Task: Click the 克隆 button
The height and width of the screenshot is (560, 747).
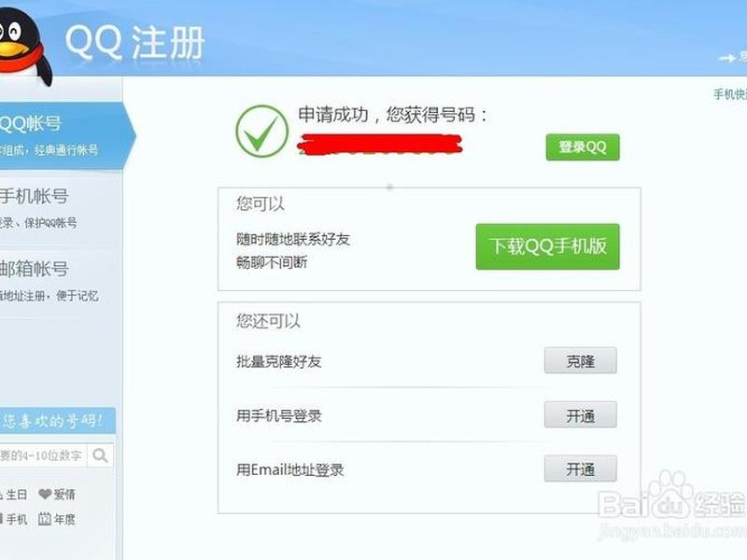Action: point(580,360)
